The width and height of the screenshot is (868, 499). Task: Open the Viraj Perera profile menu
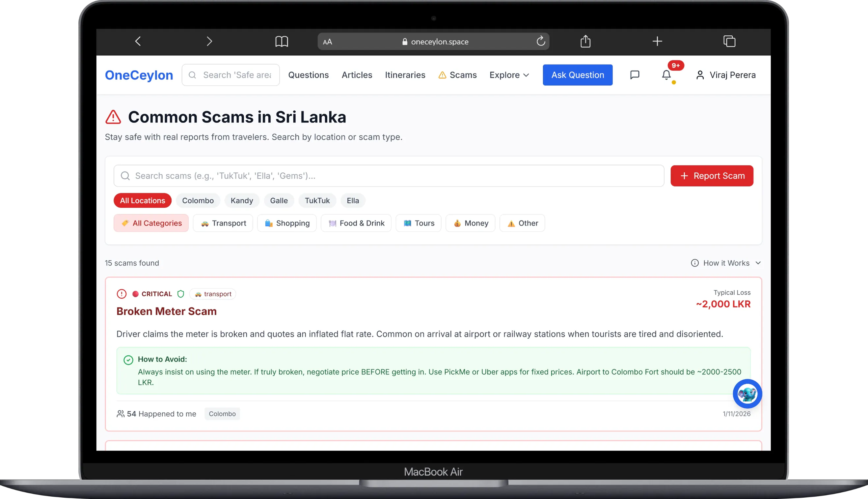coord(725,75)
